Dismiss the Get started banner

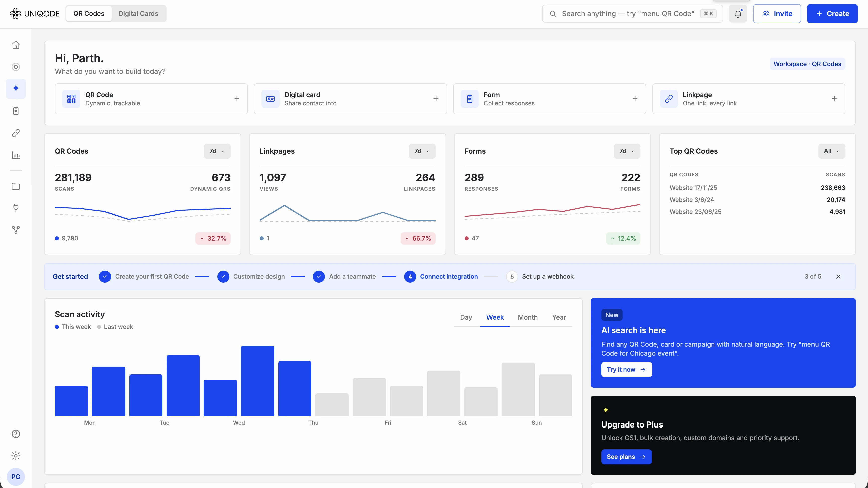838,276
